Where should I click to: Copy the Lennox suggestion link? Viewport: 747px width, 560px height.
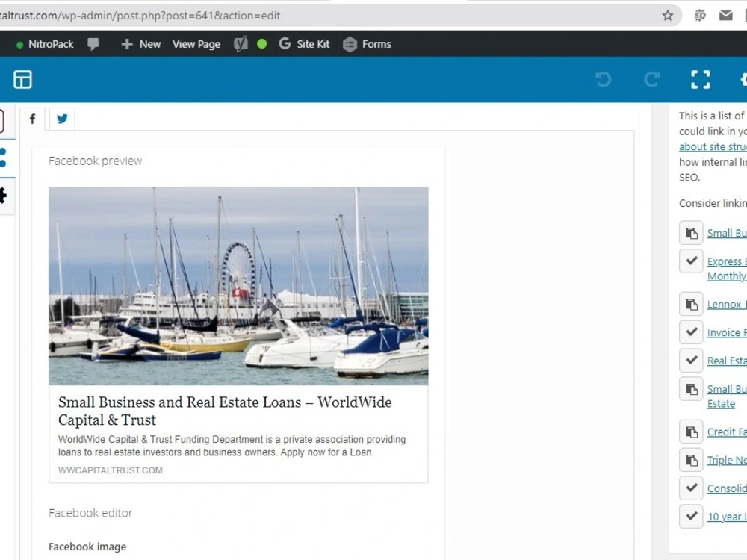pyautogui.click(x=691, y=304)
